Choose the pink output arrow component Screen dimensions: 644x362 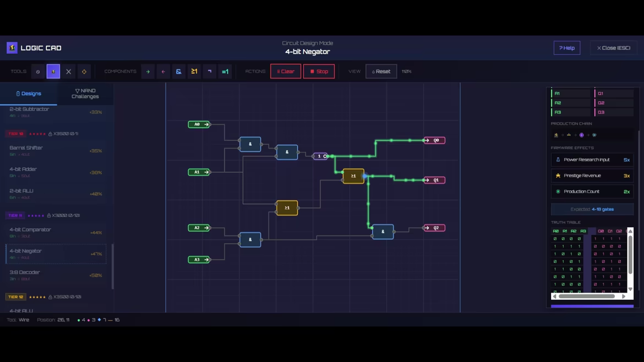pos(163,72)
